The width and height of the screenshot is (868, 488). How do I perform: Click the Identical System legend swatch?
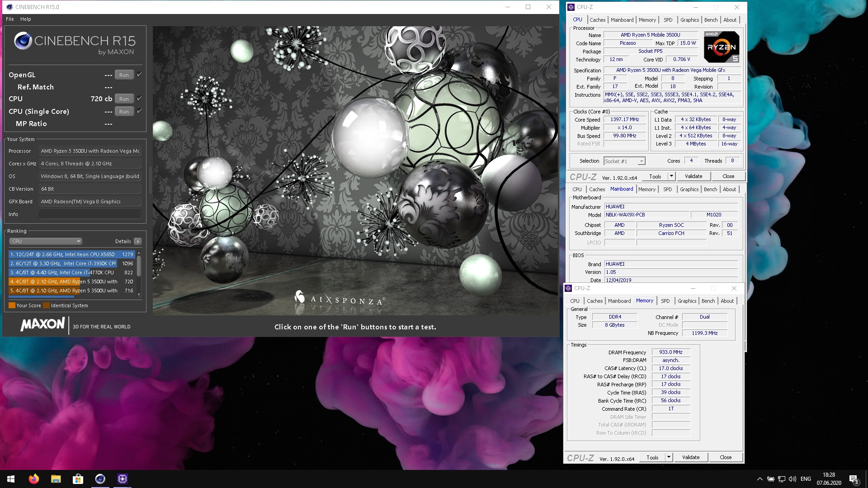(x=46, y=305)
